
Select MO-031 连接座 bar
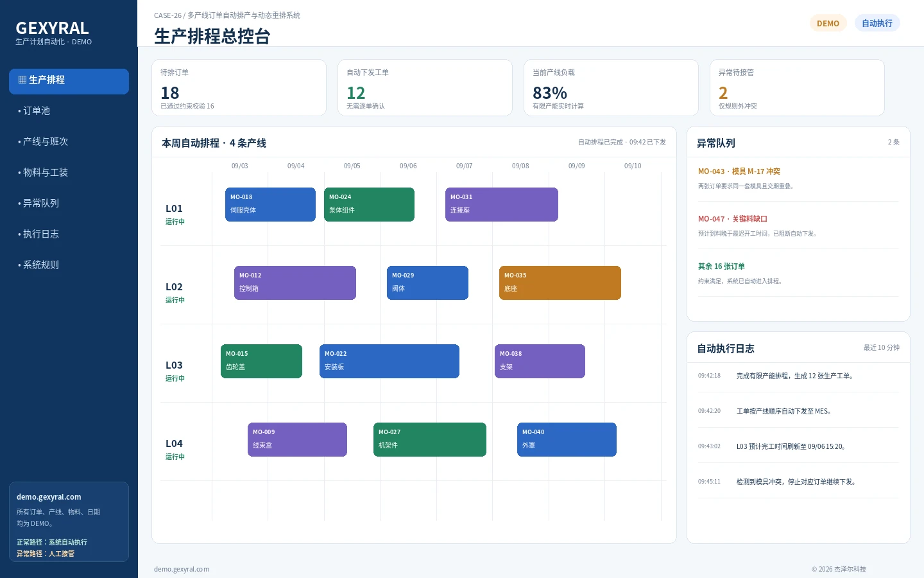(x=502, y=204)
